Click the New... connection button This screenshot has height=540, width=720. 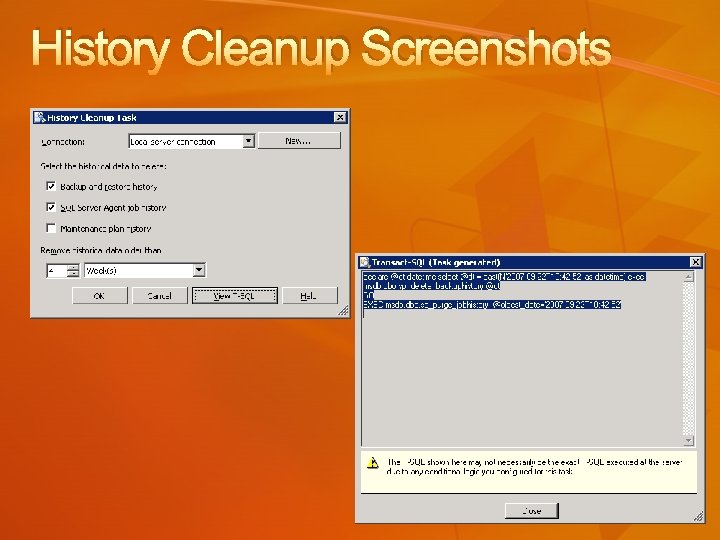[299, 141]
